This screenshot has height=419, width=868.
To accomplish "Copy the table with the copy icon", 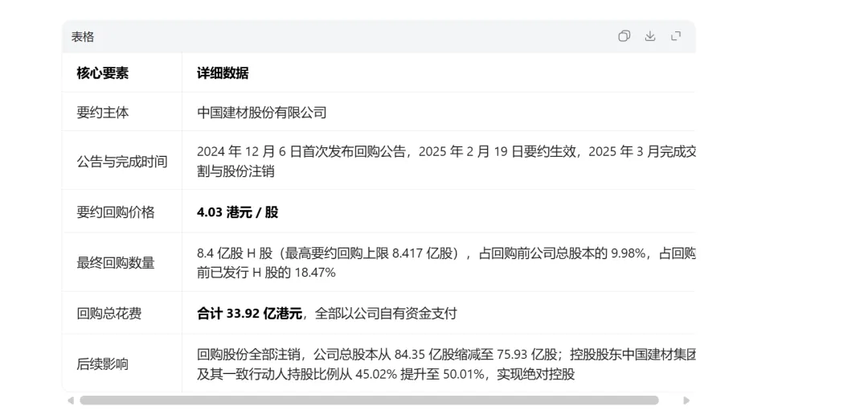I will [624, 36].
